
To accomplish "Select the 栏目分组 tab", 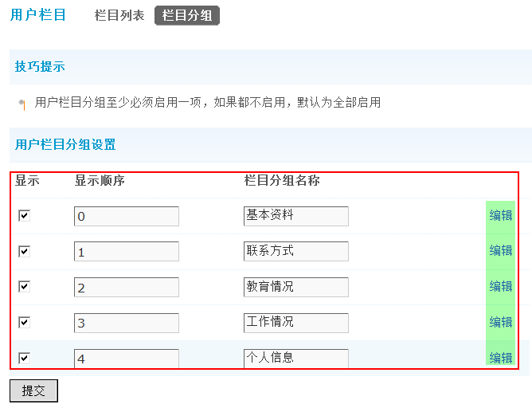I will coord(187,15).
